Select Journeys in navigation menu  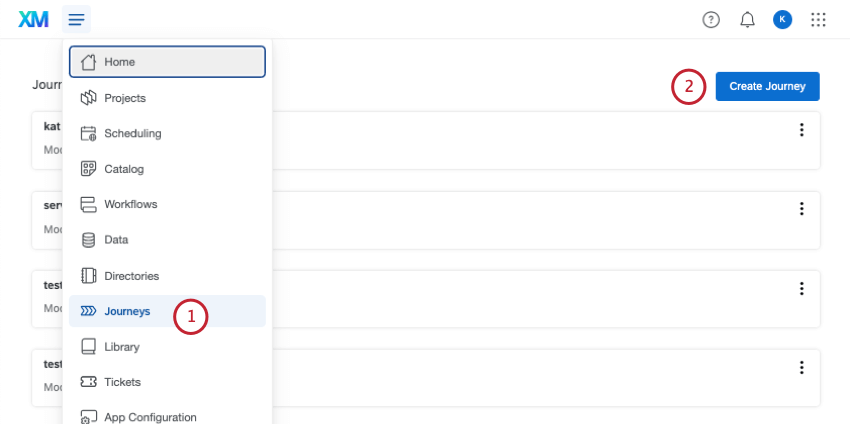[x=127, y=311]
